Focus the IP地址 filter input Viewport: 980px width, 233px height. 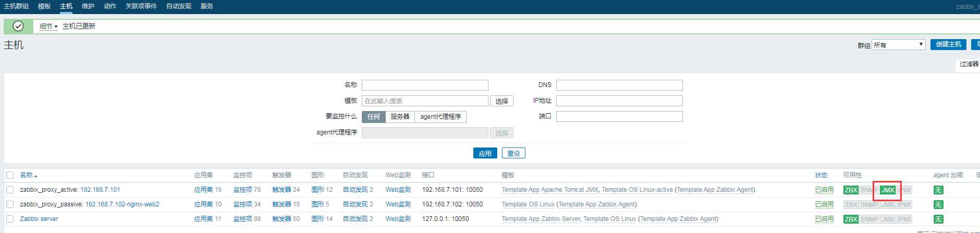[619, 101]
